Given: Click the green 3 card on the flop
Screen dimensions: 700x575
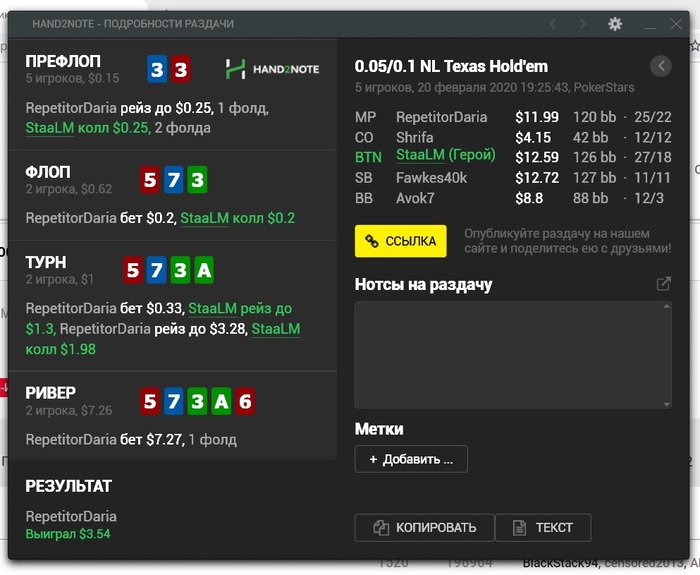Looking at the screenshot, I should [197, 179].
